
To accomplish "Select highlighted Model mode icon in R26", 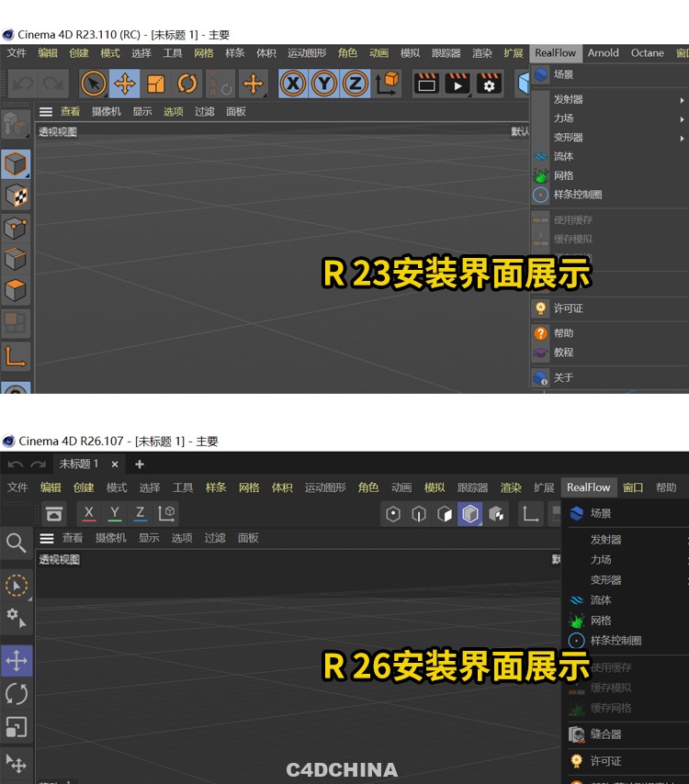I will click(470, 514).
